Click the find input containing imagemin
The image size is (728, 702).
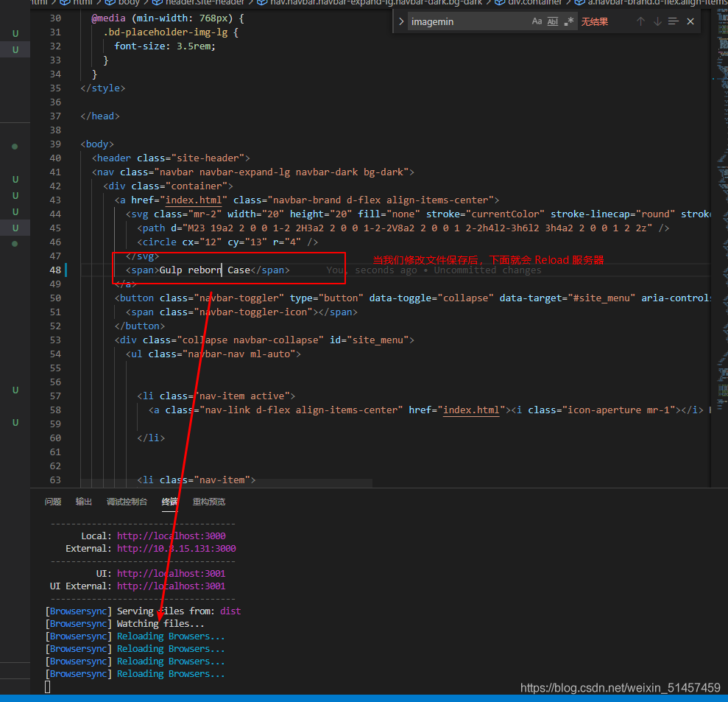coord(469,21)
